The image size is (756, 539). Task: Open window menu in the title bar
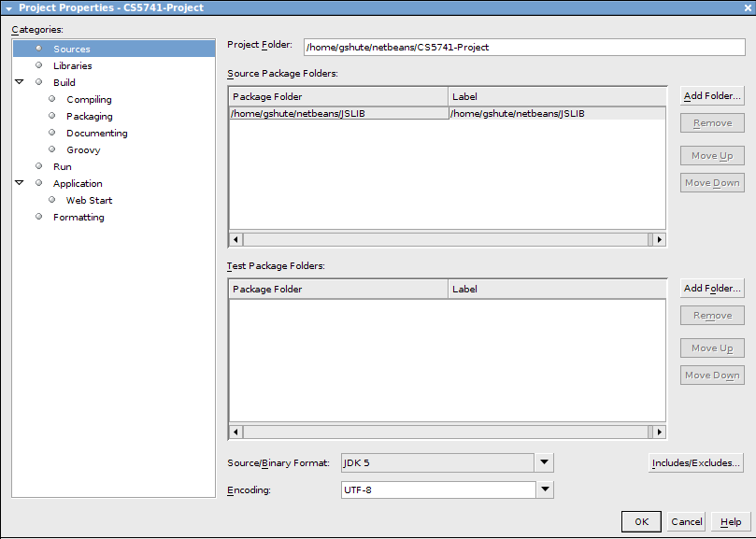pyautogui.click(x=8, y=7)
